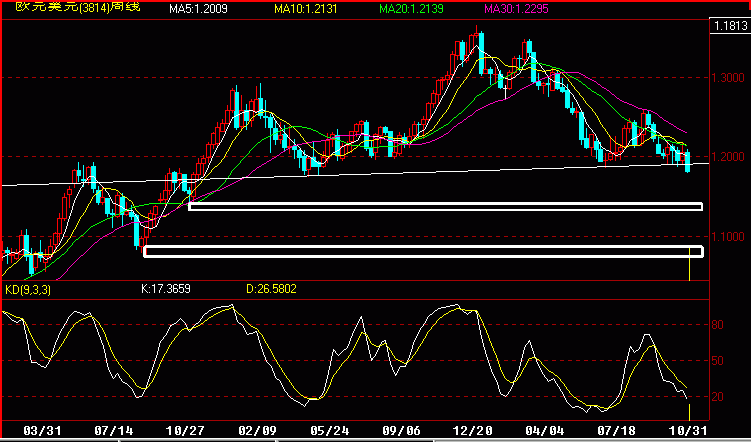The image size is (751, 442).
Task: Click the 80 level on KD axis
Action: coord(717,325)
